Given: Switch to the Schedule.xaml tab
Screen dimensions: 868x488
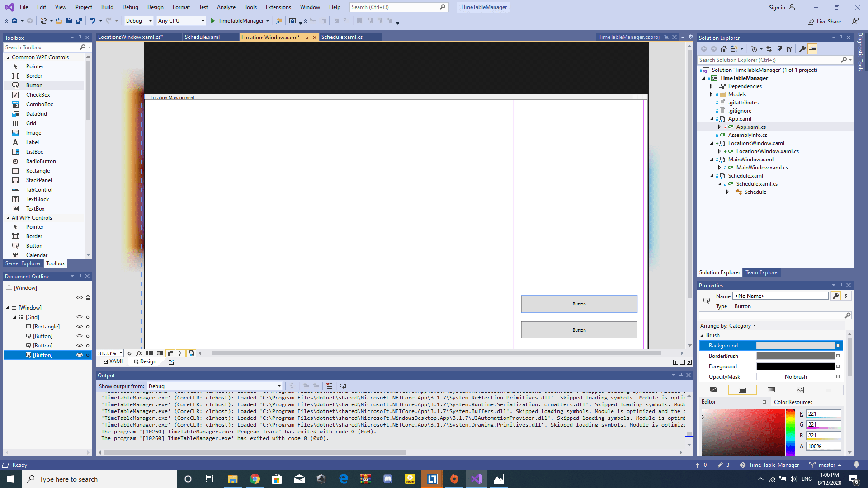Looking at the screenshot, I should (202, 37).
